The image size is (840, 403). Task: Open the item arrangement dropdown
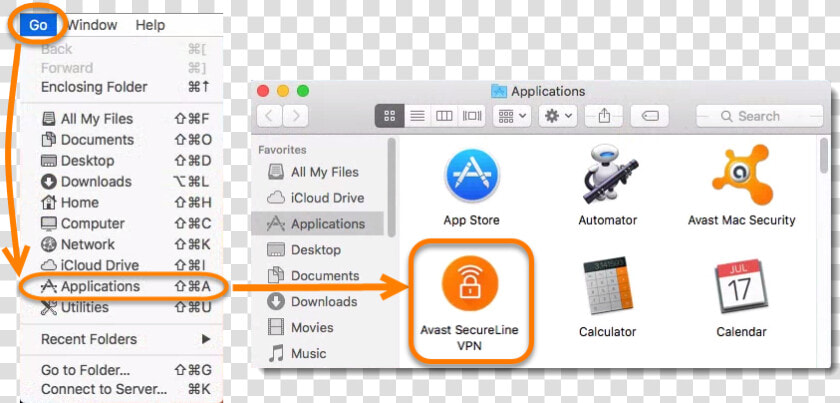click(x=512, y=116)
